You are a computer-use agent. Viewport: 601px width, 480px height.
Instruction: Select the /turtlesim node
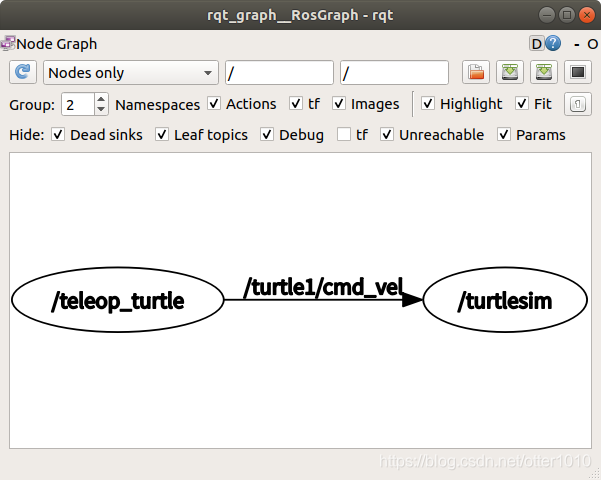(505, 300)
